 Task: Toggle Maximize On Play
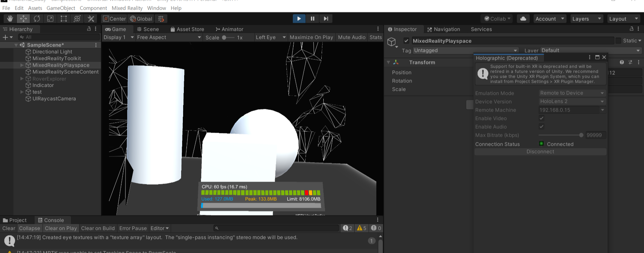pos(311,37)
